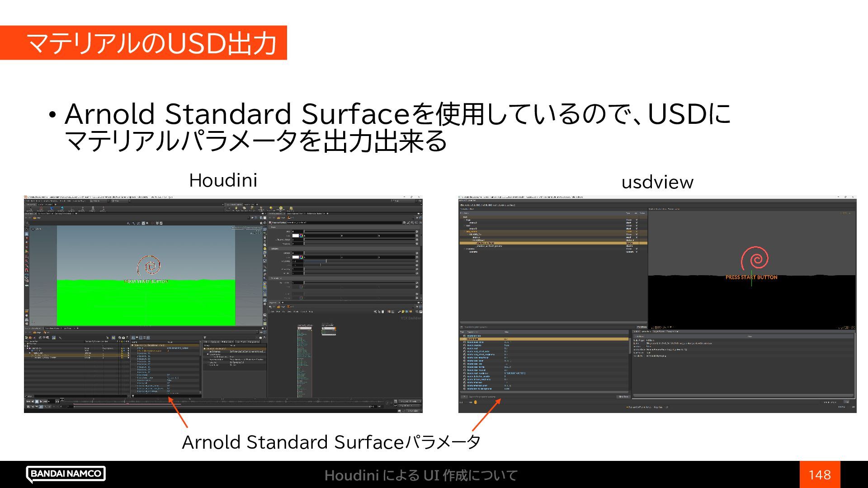Viewport: 868px width, 488px height.
Task: Click the red magnet snapping icon in viewport toolbar
Action: point(27,270)
